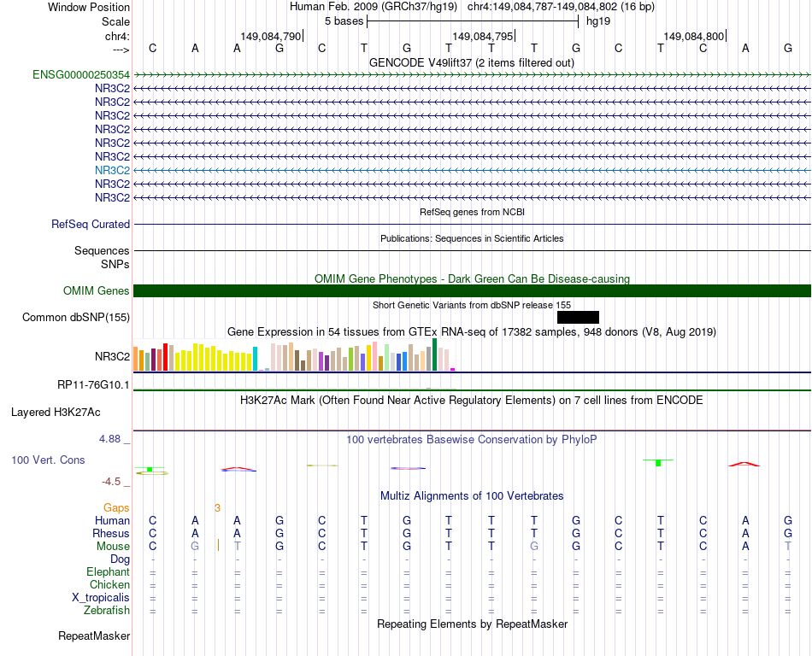
Task: Click the small magenta GTEx expression bar
Action: [453, 369]
